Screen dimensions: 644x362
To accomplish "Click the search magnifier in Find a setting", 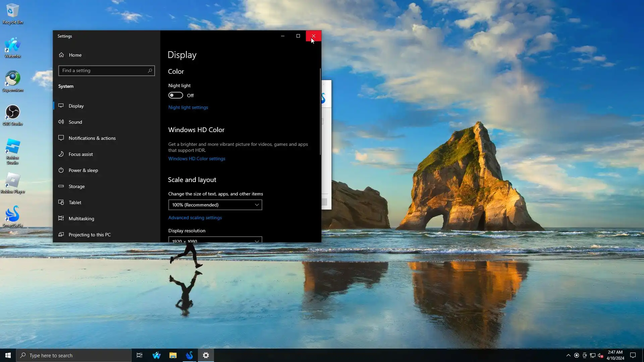I will point(150,71).
